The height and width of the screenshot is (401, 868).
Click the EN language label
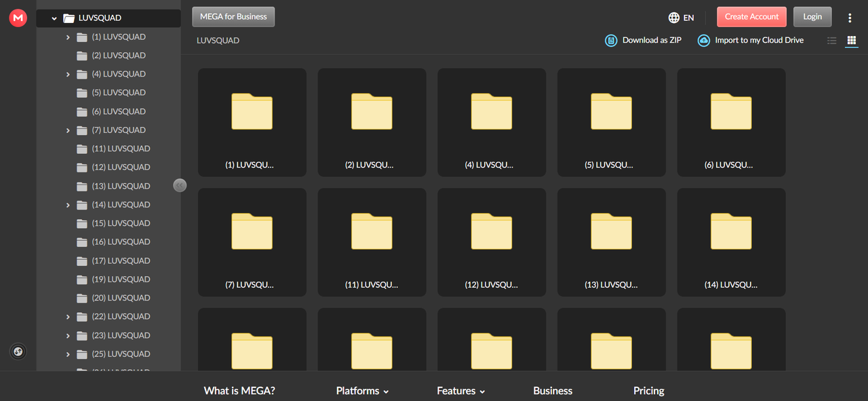(x=689, y=18)
